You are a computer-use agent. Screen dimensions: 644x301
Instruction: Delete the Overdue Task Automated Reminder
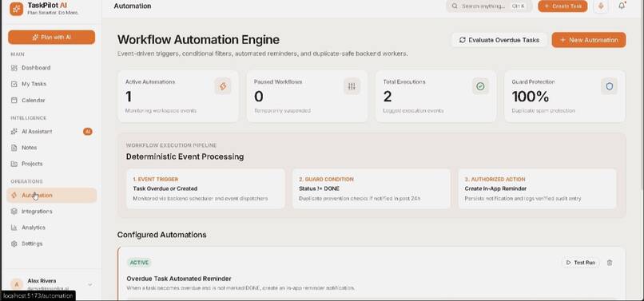(x=610, y=263)
